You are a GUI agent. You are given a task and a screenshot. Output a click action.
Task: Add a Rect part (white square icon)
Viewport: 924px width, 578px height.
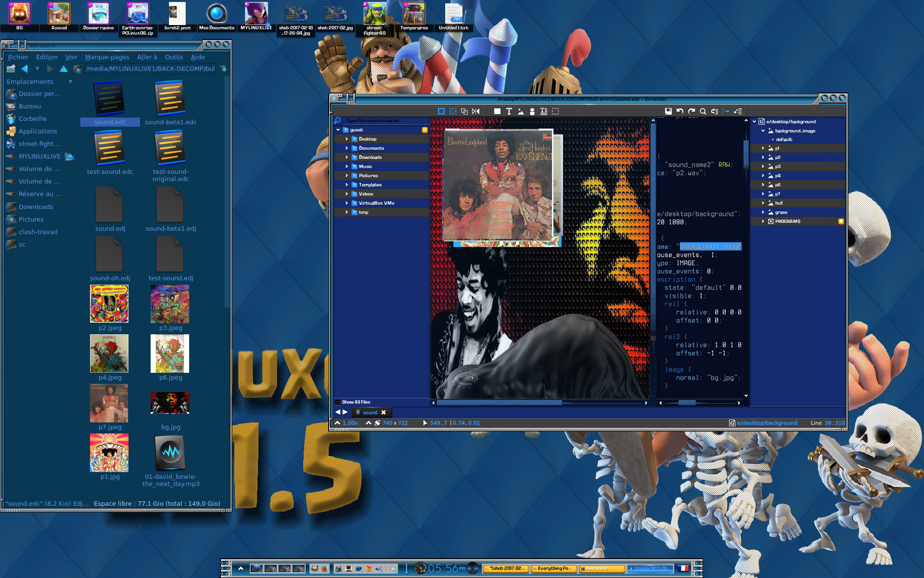pyautogui.click(x=497, y=111)
